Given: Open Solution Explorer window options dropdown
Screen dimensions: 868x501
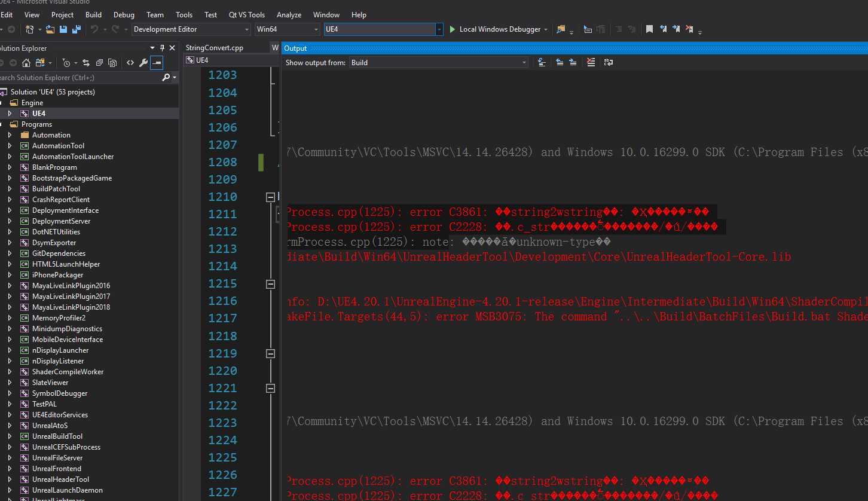Looking at the screenshot, I should [152, 48].
